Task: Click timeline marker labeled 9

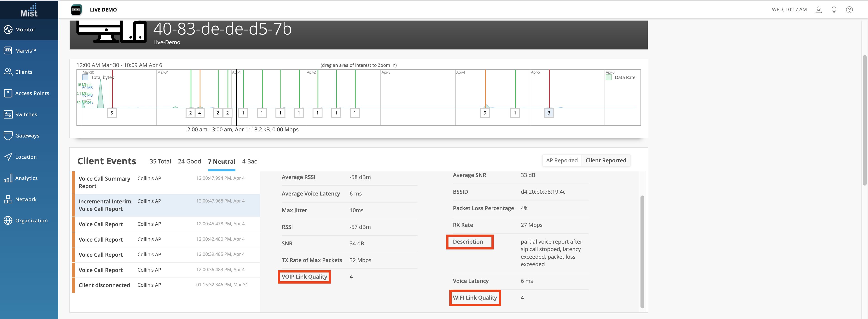Action: point(484,113)
